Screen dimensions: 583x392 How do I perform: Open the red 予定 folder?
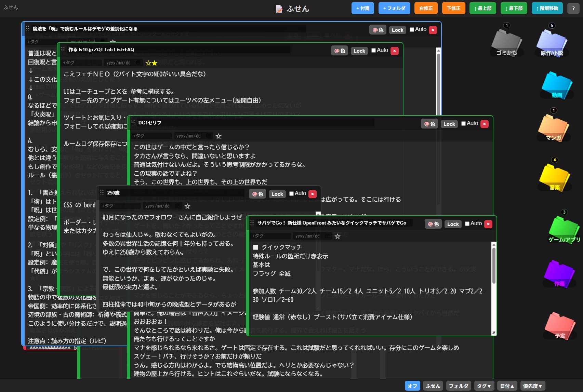coord(560,326)
